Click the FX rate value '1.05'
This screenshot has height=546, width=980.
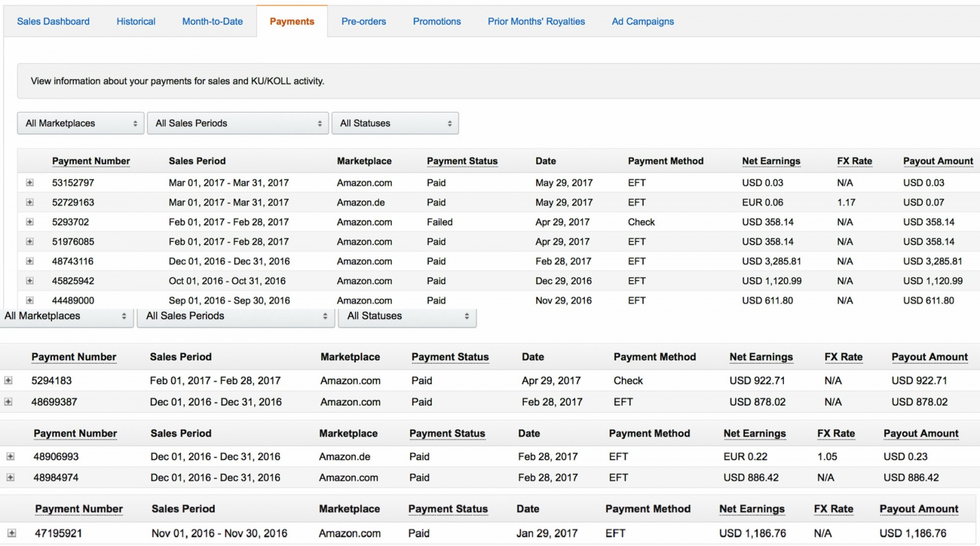827,457
